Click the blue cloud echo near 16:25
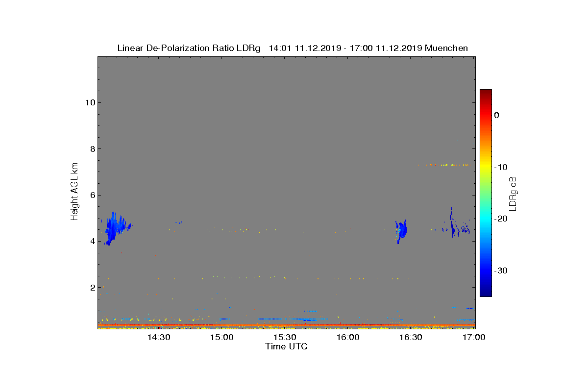 click(x=401, y=231)
